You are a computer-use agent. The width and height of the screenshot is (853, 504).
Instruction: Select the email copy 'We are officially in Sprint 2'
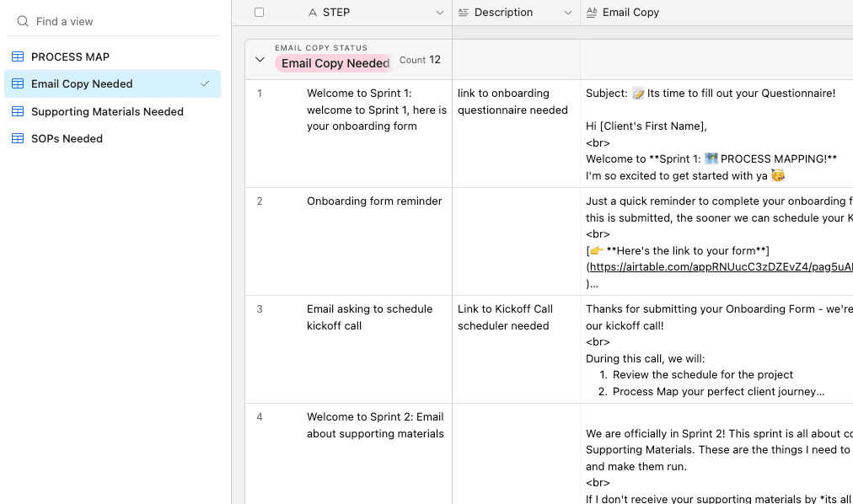click(716, 454)
